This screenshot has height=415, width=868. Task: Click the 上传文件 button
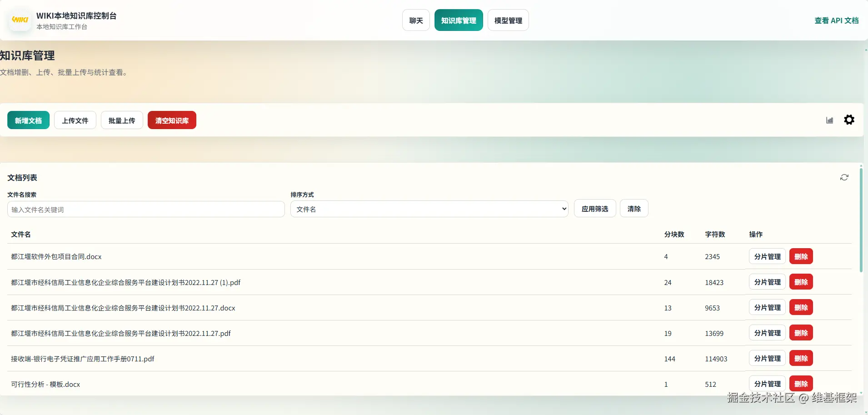tap(75, 120)
